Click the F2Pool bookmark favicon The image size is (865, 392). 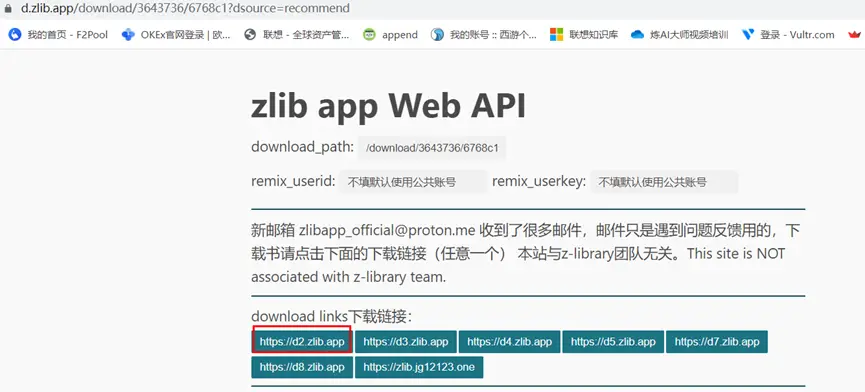point(15,35)
